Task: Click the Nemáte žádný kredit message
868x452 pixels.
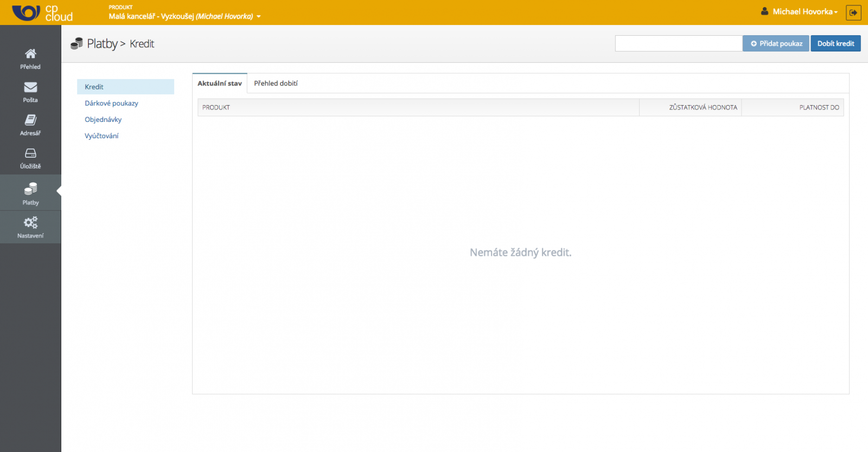Action: coord(520,252)
